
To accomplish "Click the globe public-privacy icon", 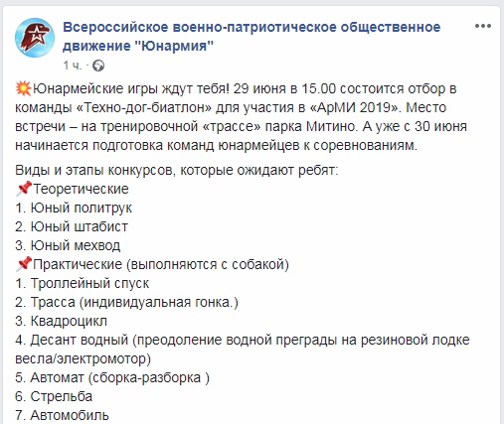I will [x=98, y=66].
